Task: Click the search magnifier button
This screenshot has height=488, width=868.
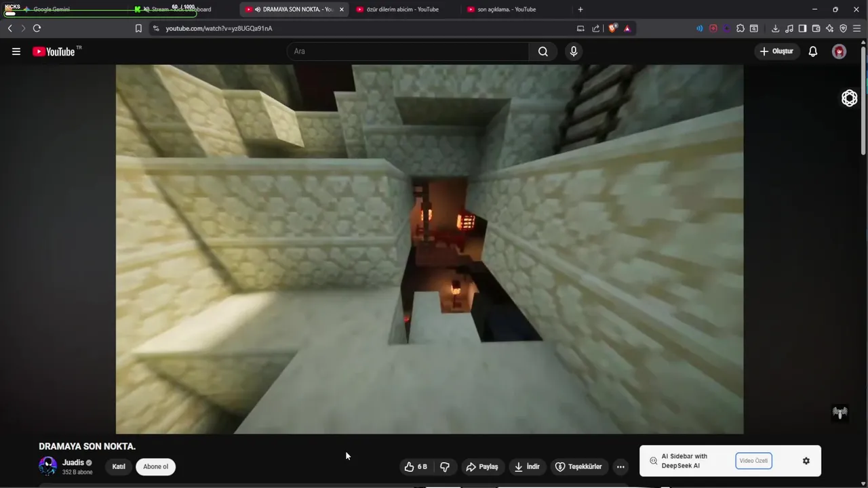Action: tap(543, 52)
